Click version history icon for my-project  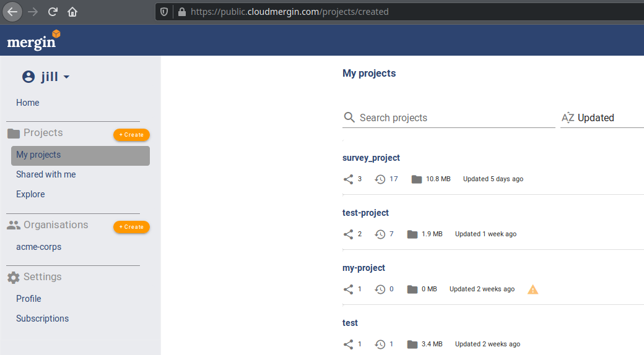pos(380,289)
